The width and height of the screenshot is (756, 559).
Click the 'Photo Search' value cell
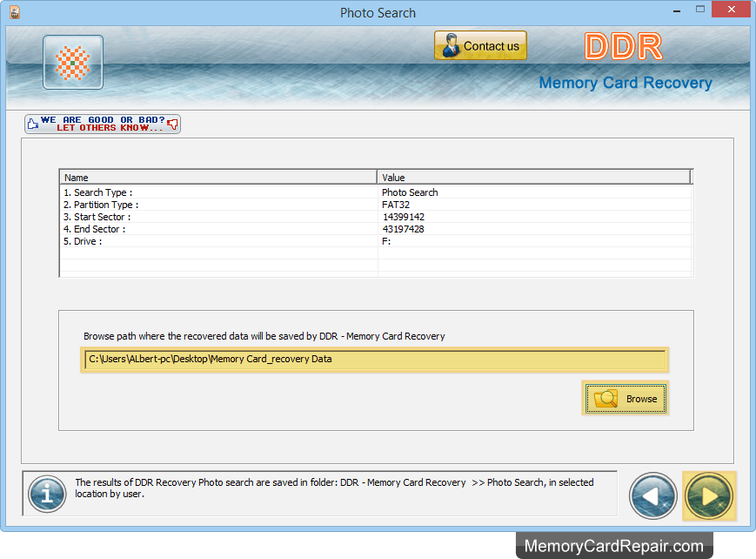coord(410,192)
